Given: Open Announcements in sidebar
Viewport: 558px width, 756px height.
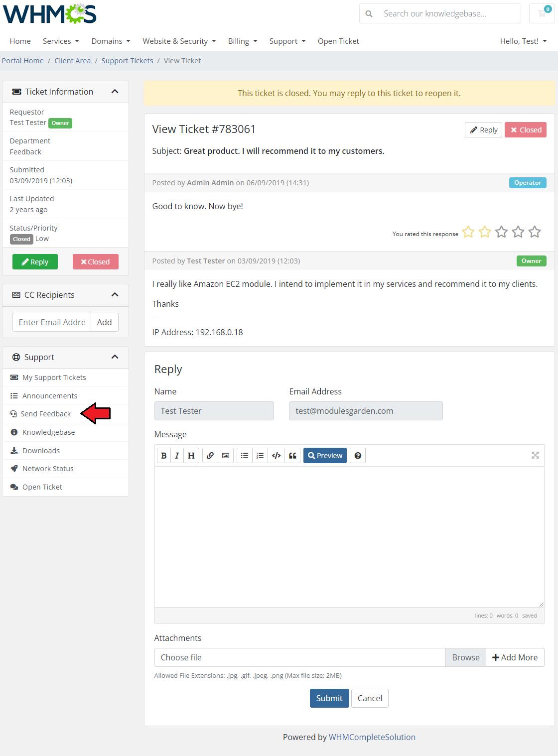Looking at the screenshot, I should [65, 396].
